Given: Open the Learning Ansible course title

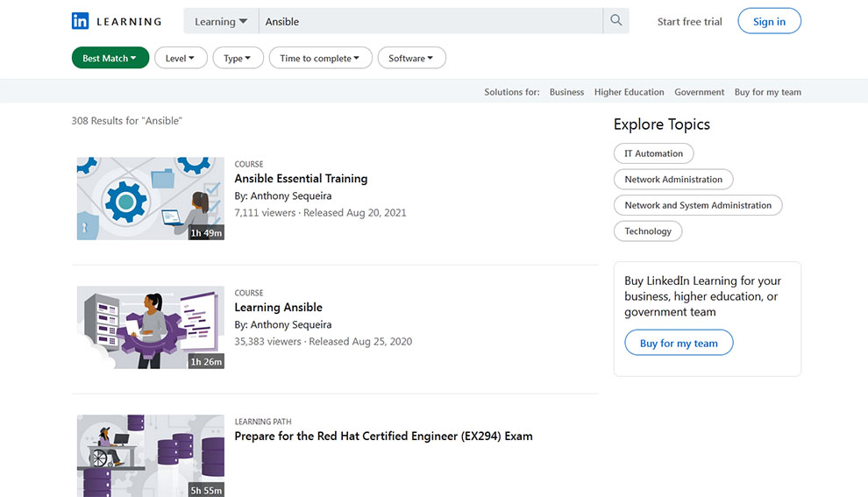Looking at the screenshot, I should 278,307.
